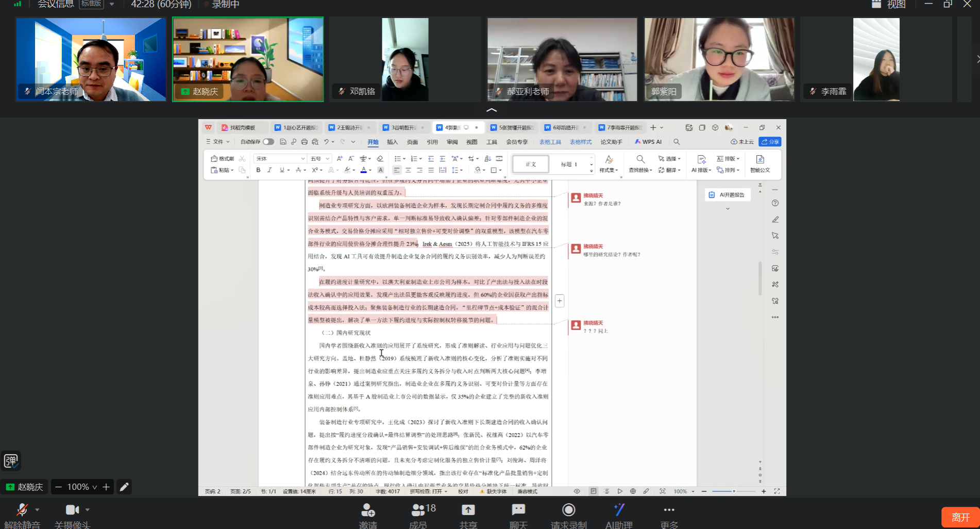Open the AI assistant (AI助理)
Image resolution: width=980 pixels, height=529 pixels.
[619, 510]
